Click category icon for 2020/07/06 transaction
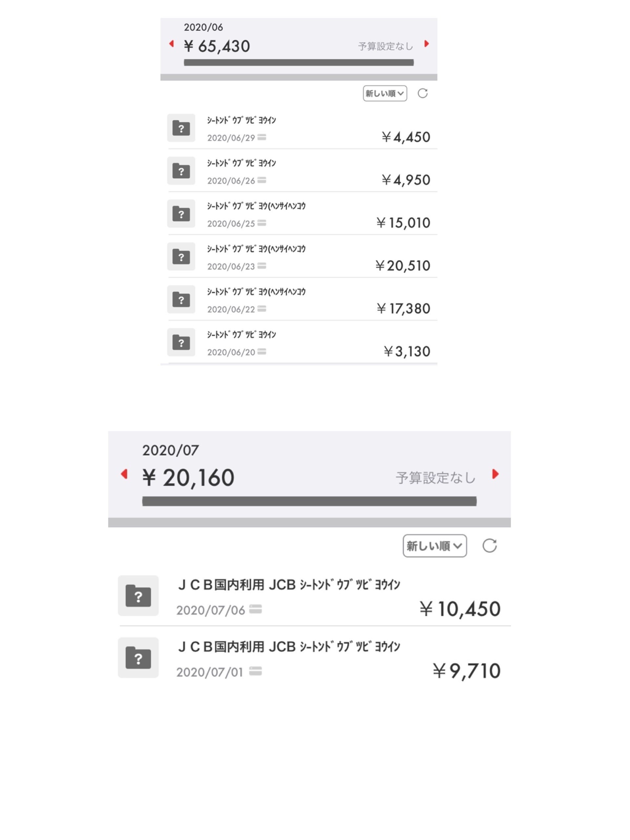 click(138, 596)
